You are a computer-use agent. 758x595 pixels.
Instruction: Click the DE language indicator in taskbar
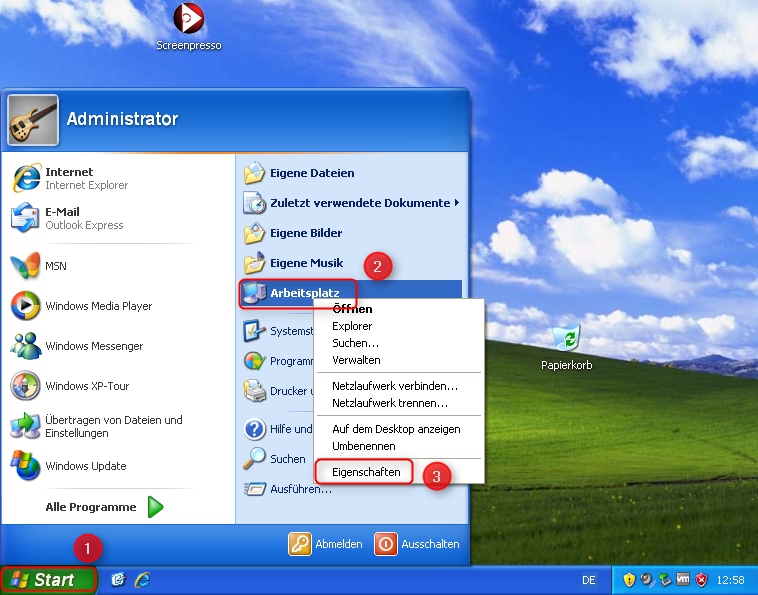[588, 580]
